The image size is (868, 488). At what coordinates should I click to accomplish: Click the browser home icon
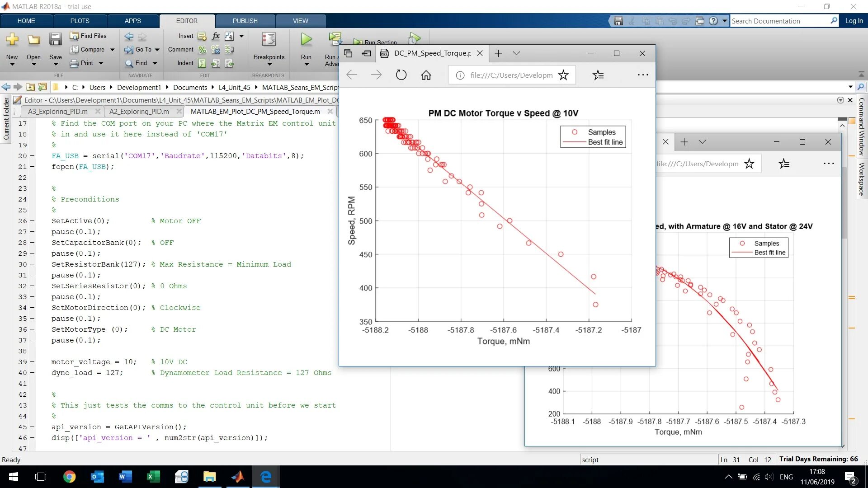(x=426, y=75)
